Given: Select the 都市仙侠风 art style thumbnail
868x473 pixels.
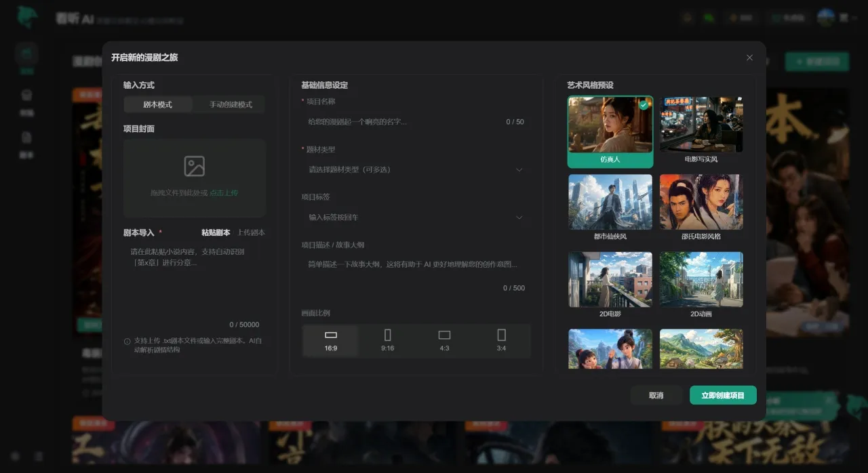Looking at the screenshot, I should coord(610,202).
